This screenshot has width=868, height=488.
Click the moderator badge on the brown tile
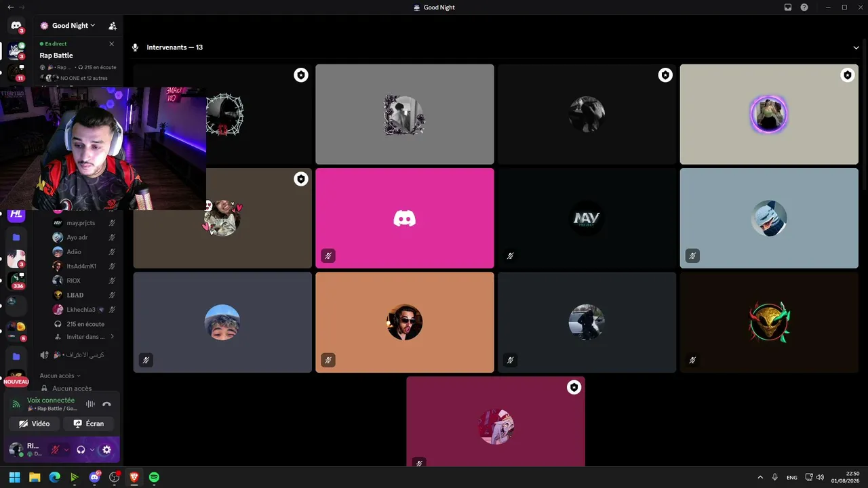(x=301, y=179)
